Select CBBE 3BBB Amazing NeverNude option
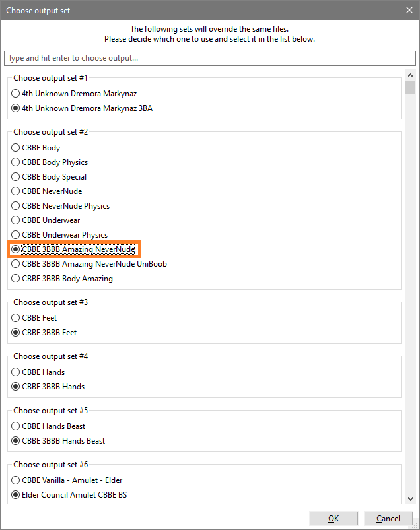420x530 pixels. [73, 249]
